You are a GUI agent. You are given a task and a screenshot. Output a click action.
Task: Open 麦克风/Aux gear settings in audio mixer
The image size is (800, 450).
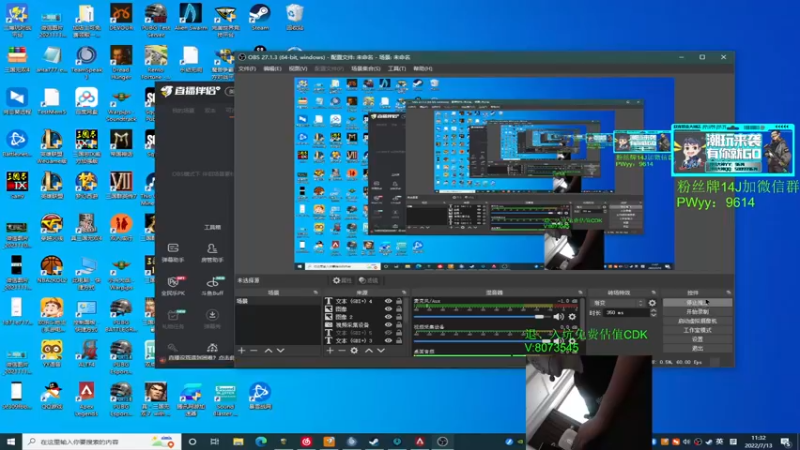(572, 317)
